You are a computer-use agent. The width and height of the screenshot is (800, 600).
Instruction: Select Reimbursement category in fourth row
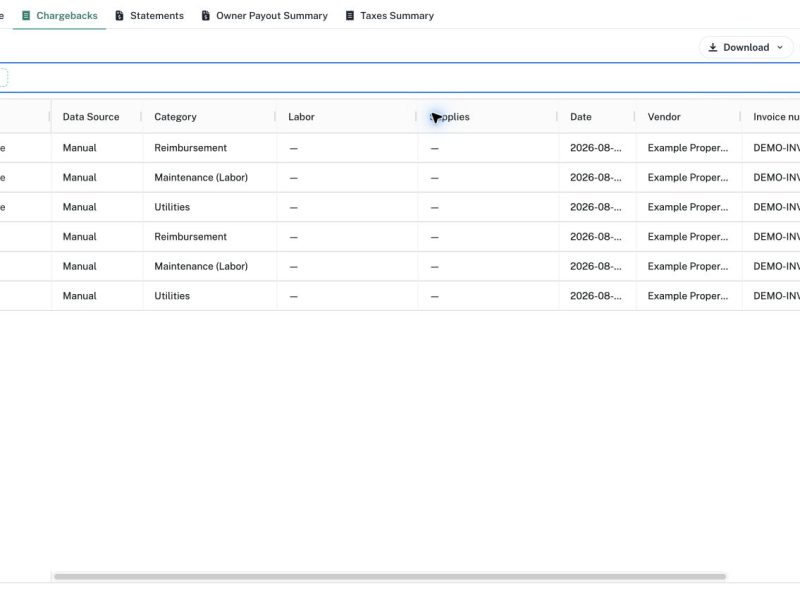(190, 237)
